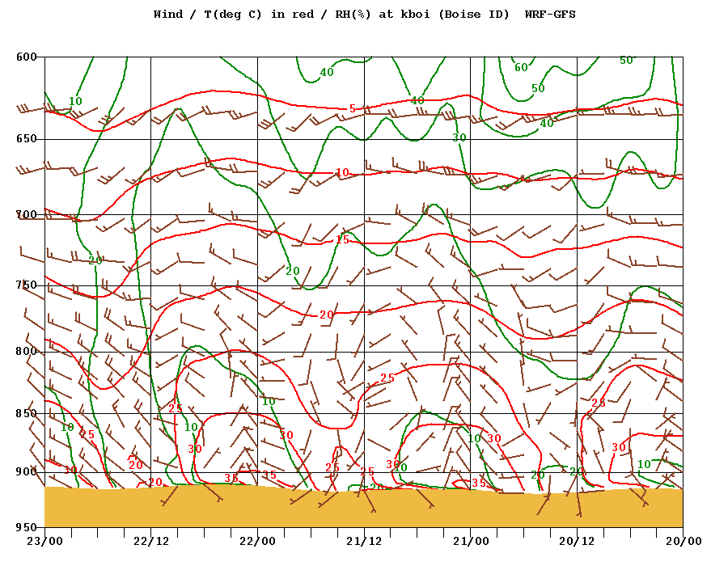The image size is (728, 566).
Task: Click the 650 pressure axis label
Action: coord(27,139)
